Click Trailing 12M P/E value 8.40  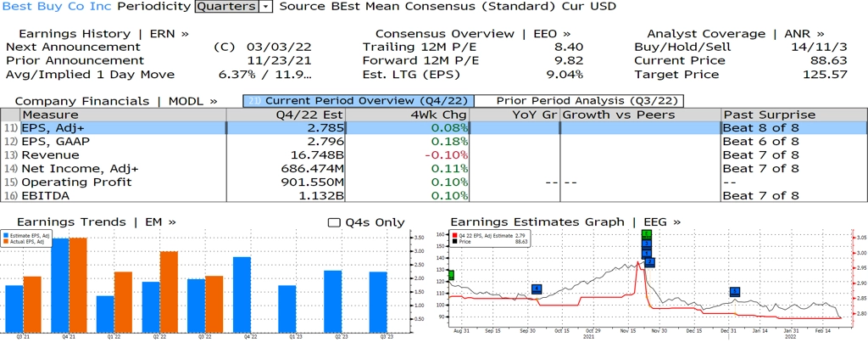pos(570,48)
